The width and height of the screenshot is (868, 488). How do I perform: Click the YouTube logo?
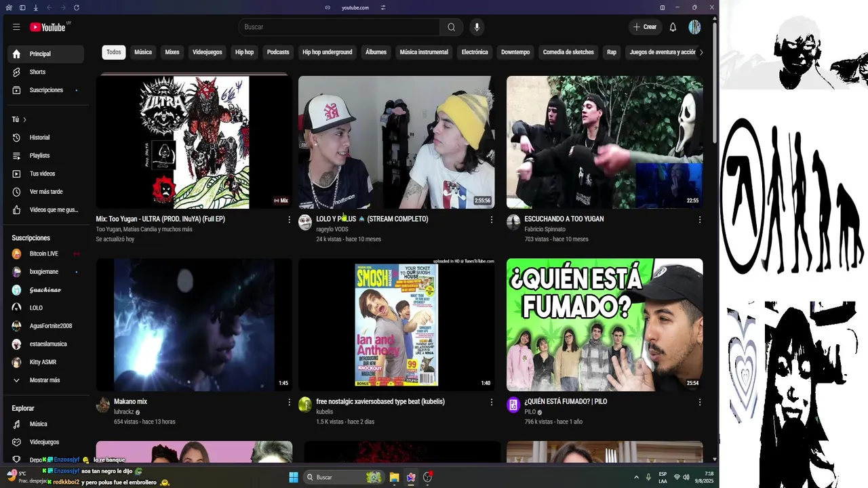[47, 27]
